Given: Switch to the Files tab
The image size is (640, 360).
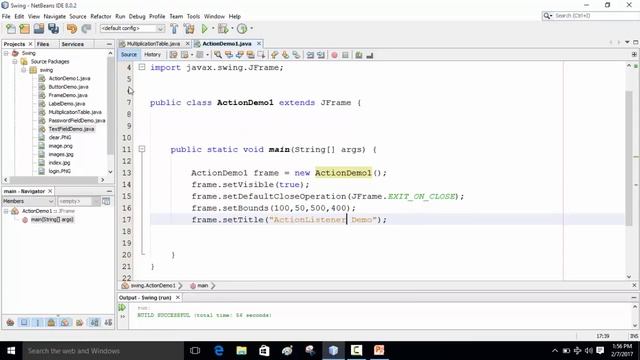Looking at the screenshot, I should [43, 44].
